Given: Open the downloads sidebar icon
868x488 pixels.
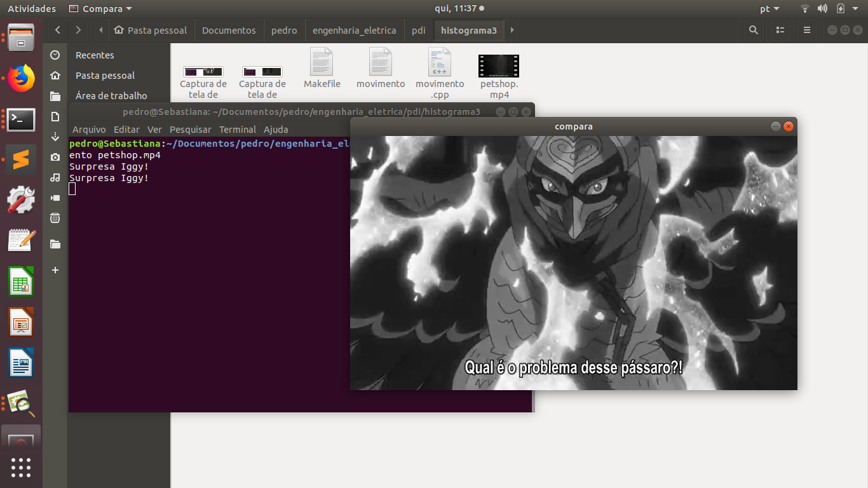Looking at the screenshot, I should pos(55,137).
